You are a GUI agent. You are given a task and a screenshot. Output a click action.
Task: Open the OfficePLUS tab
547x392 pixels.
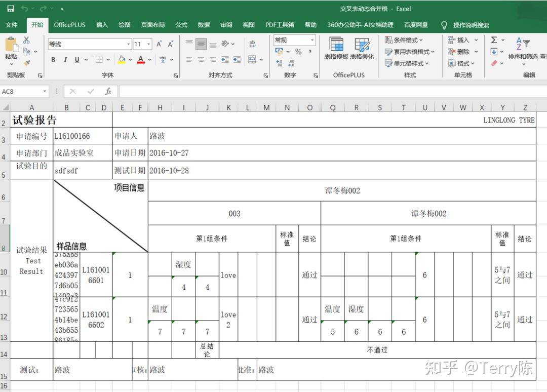pyautogui.click(x=69, y=25)
